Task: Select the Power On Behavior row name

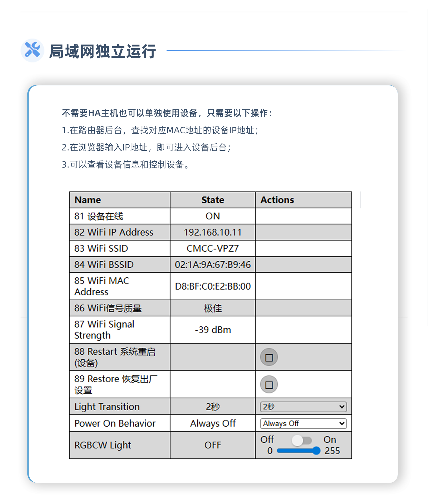Action: tap(115, 423)
